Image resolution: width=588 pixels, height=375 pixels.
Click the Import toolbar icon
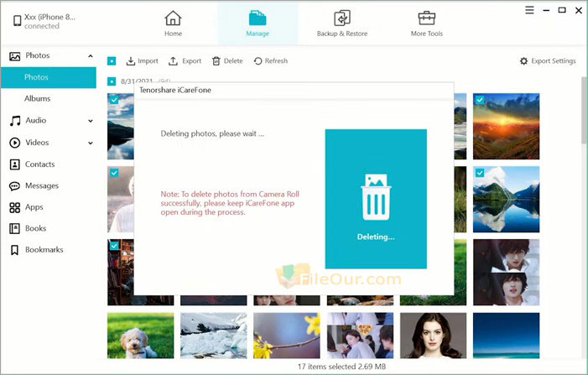131,61
